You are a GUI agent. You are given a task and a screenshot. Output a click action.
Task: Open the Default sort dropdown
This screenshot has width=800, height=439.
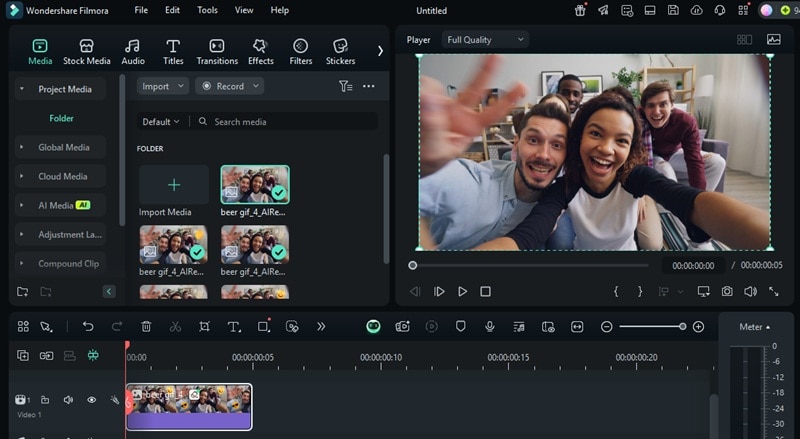161,121
